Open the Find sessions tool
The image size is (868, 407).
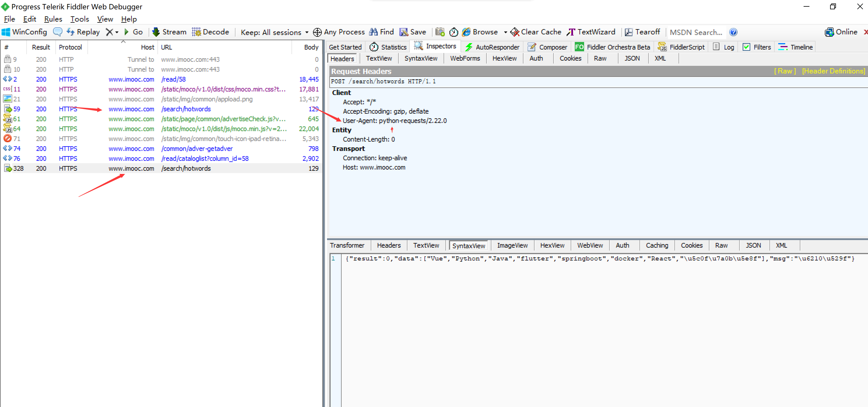pos(382,32)
